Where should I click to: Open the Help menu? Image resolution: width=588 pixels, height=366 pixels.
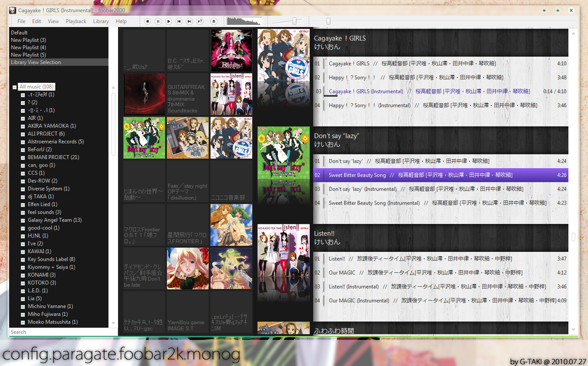click(x=122, y=21)
